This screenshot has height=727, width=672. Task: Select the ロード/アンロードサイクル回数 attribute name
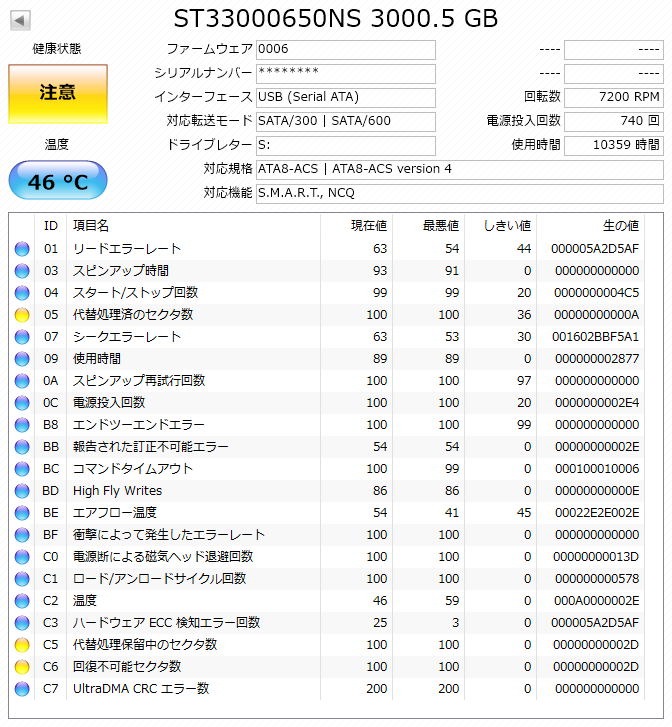coord(160,579)
